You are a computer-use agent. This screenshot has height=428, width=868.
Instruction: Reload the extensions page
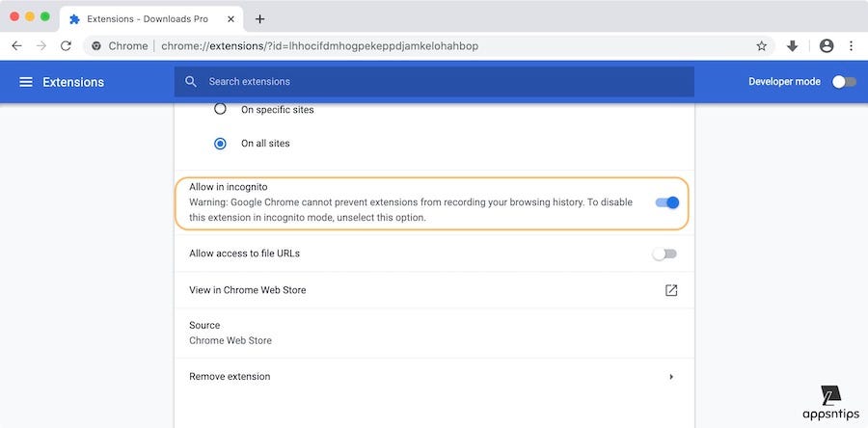coord(66,46)
